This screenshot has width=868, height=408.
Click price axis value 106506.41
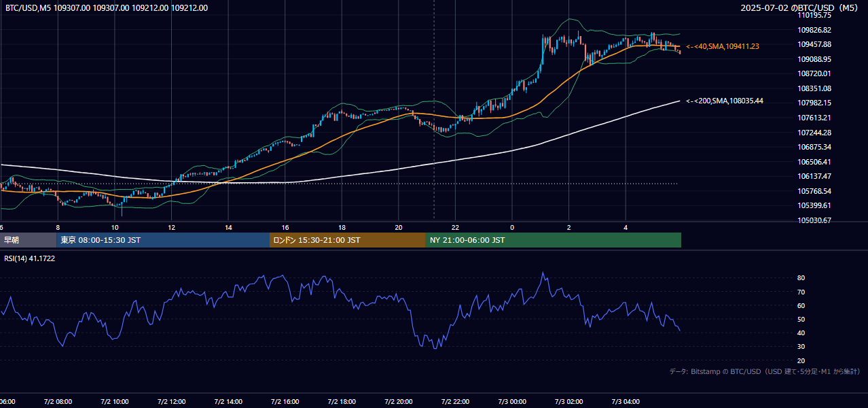pyautogui.click(x=815, y=162)
